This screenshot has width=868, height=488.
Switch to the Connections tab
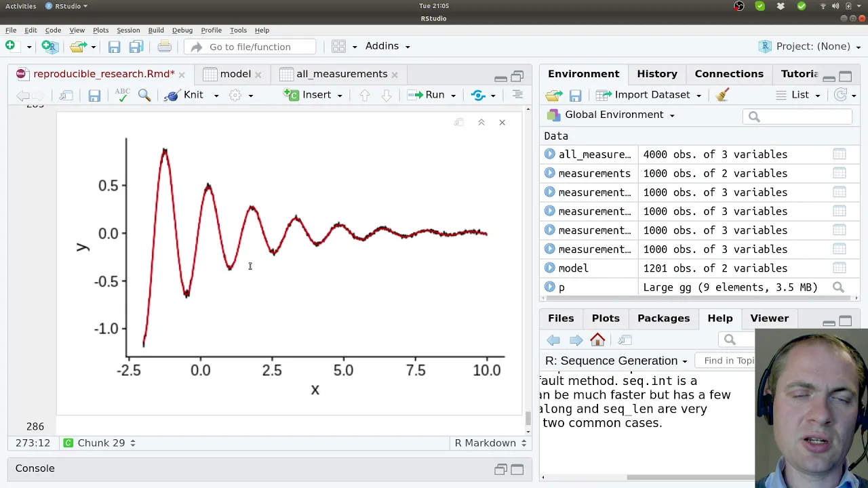tap(729, 74)
